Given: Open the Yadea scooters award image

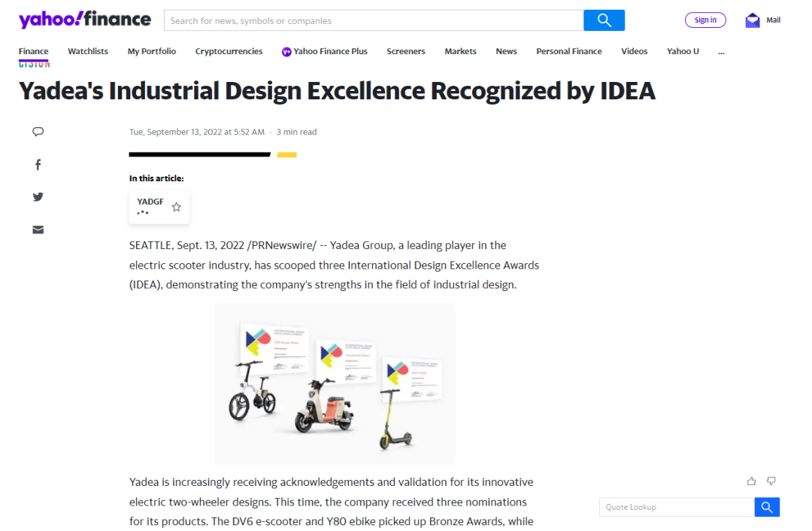Looking at the screenshot, I should pyautogui.click(x=335, y=384).
